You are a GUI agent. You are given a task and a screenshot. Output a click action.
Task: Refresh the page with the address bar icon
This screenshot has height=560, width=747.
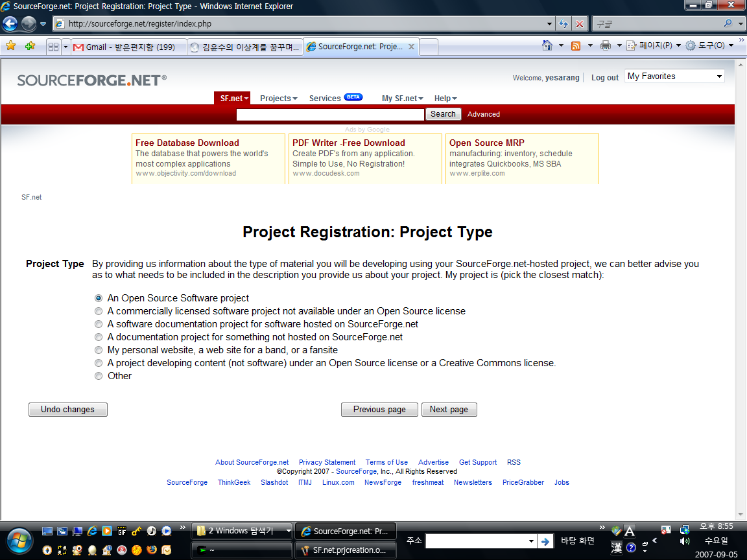[x=563, y=23]
